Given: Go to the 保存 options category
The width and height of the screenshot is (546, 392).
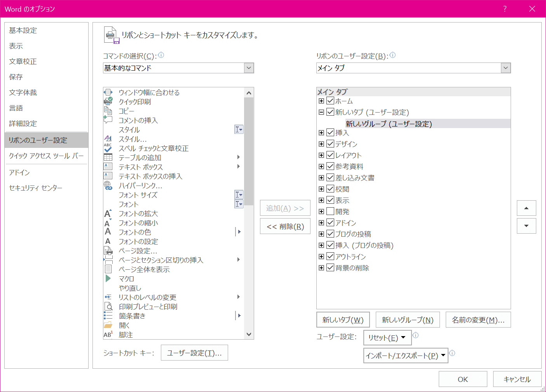Looking at the screenshot, I should tap(47, 77).
